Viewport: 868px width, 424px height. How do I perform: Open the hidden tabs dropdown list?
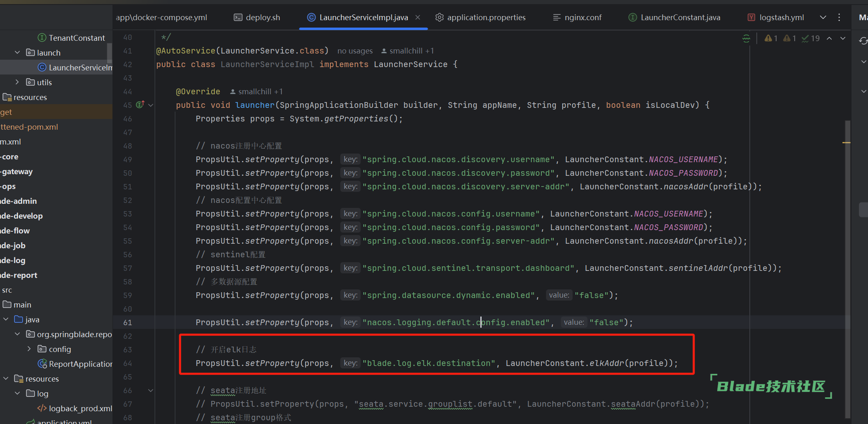pyautogui.click(x=823, y=17)
